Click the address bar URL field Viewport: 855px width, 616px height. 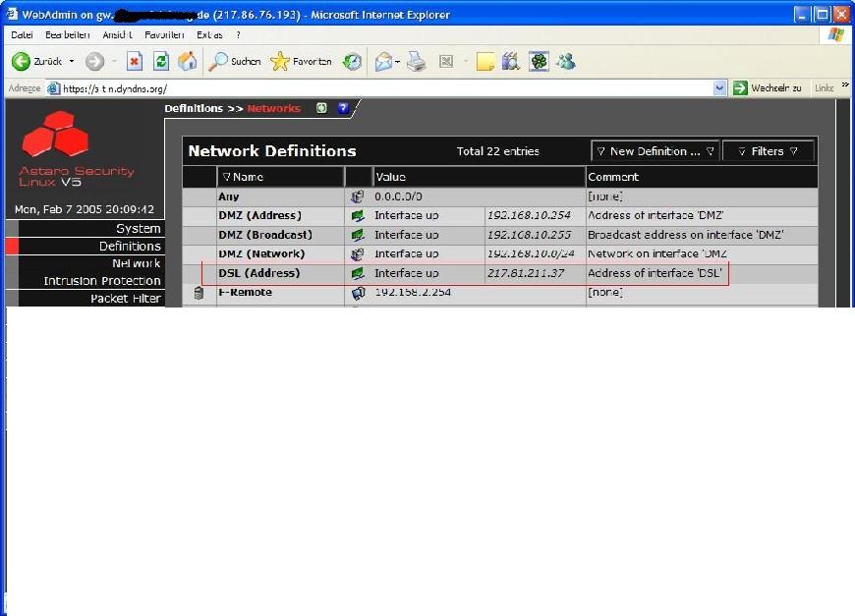(x=383, y=88)
